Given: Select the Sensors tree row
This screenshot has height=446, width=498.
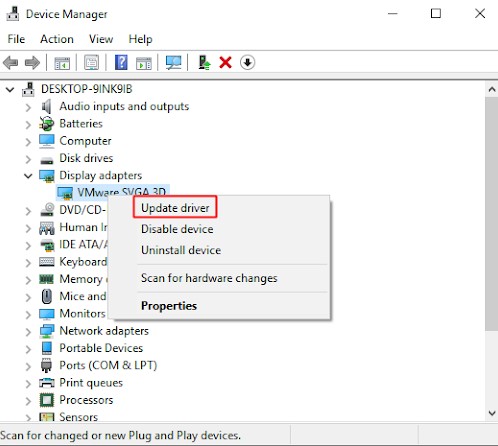Looking at the screenshot, I should pyautogui.click(x=78, y=417).
